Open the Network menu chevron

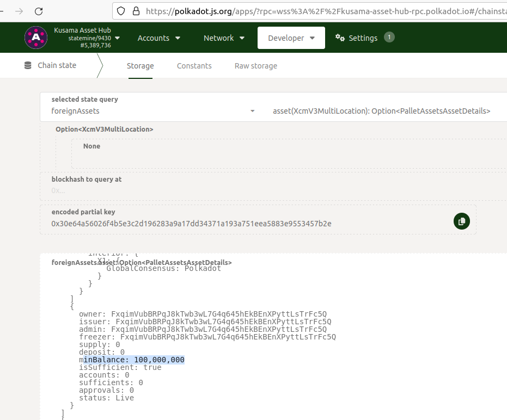[x=241, y=38]
